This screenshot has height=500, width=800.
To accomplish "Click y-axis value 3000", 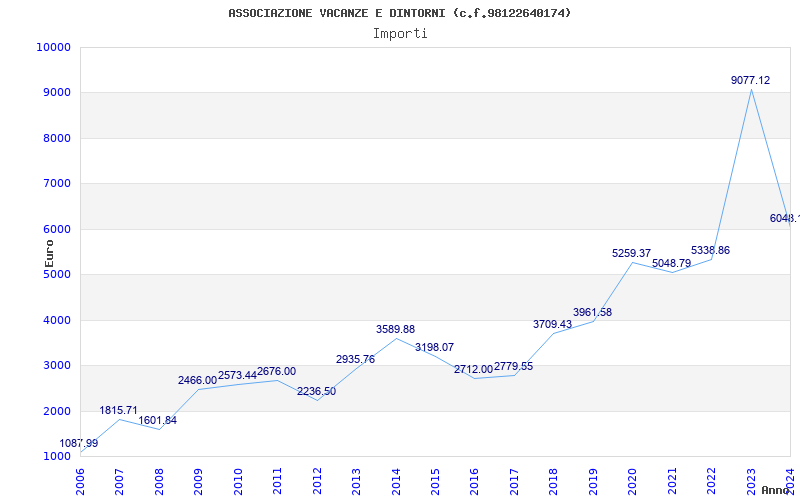I will point(57,366).
